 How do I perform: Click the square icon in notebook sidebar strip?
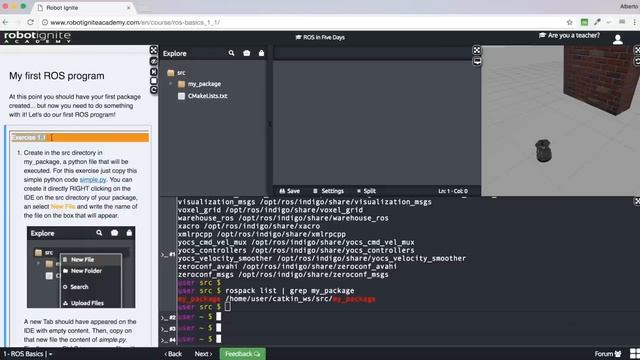pos(153,81)
